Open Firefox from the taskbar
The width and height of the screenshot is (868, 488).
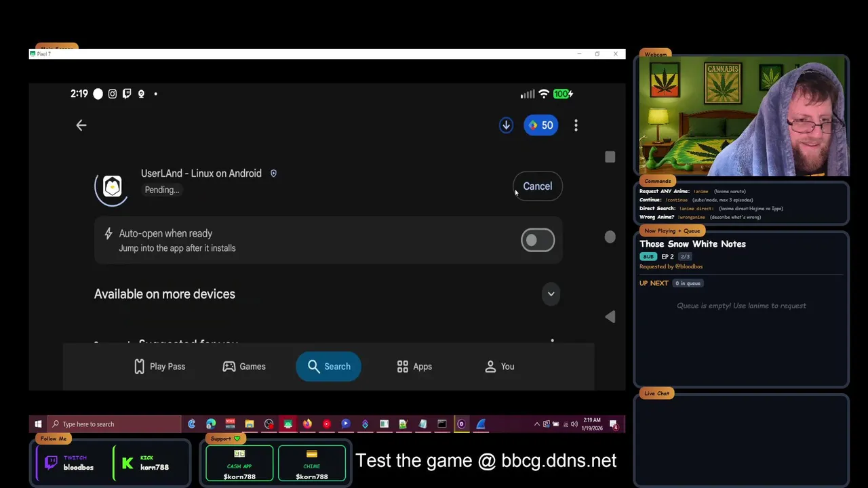[x=307, y=424]
